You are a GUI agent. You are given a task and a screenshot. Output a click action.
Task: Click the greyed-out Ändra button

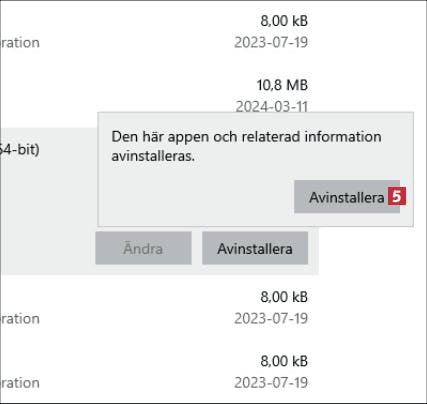coord(143,248)
